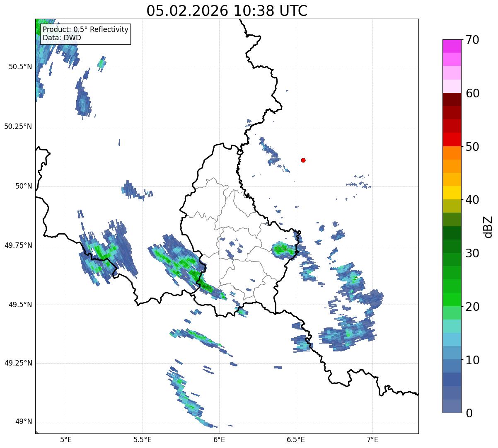
Task: Click the 5.5°E longitude label
Action: point(143,440)
